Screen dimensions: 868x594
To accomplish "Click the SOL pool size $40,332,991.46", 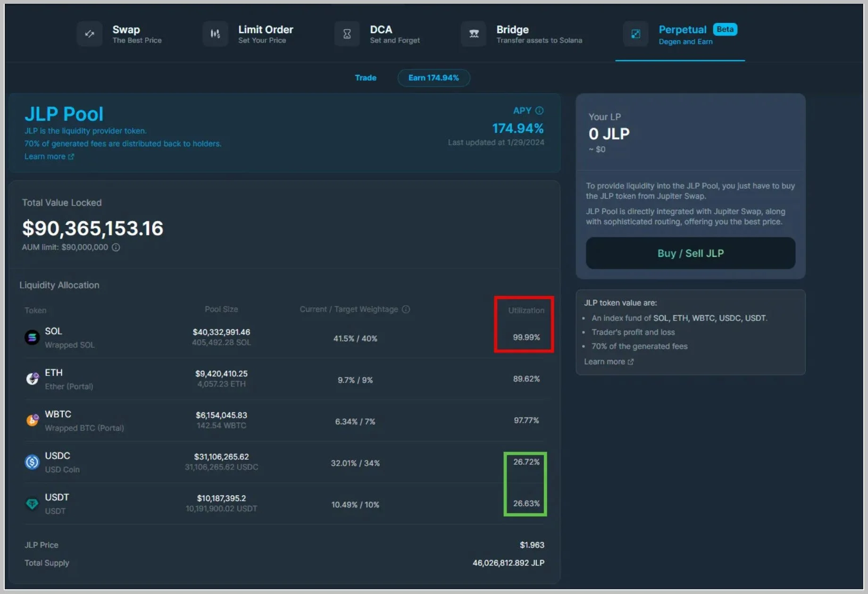I will (221, 332).
